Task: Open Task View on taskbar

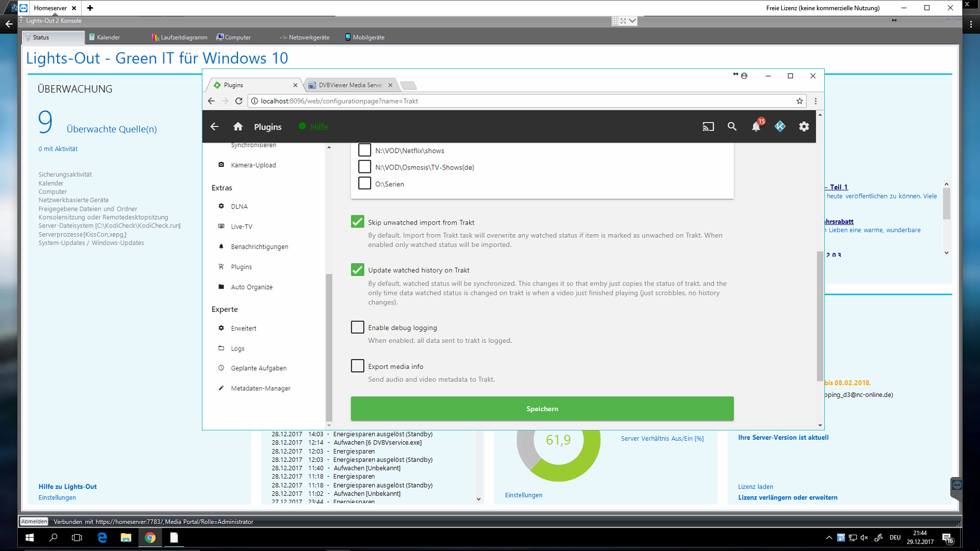Action: click(x=77, y=538)
